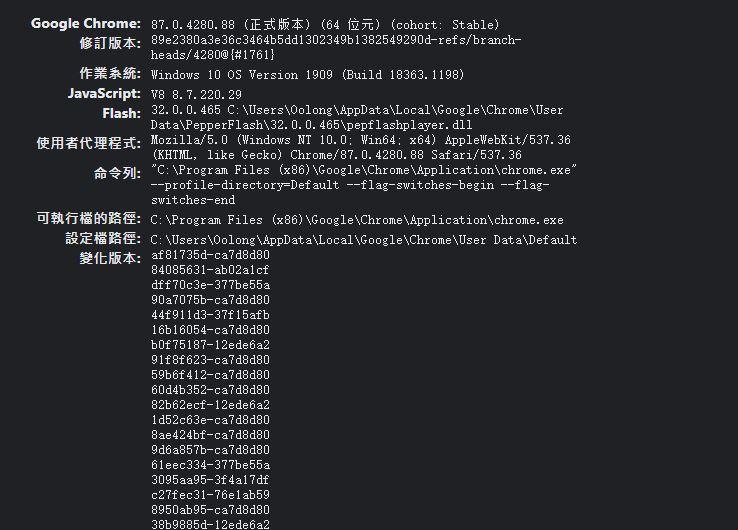Click the variation entry dff70c3e-377be55a

click(x=210, y=285)
